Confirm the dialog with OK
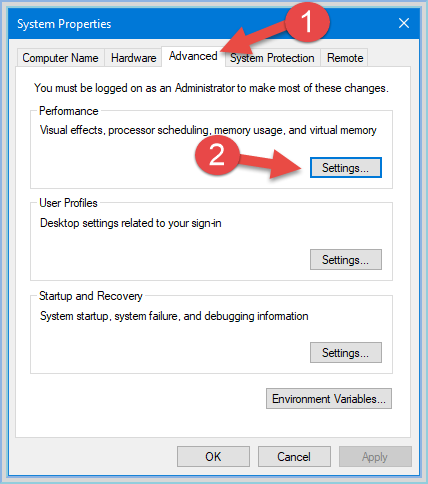The image size is (428, 484). pyautogui.click(x=213, y=457)
